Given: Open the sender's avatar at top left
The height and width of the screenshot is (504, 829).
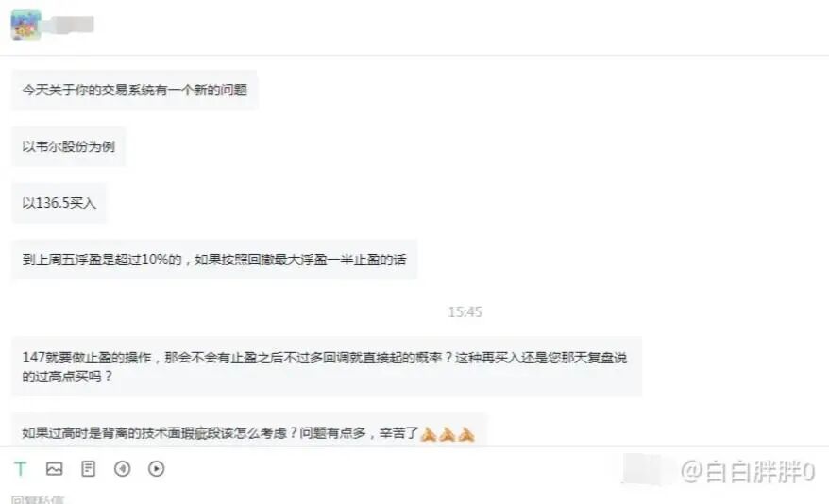Looking at the screenshot, I should [25, 25].
